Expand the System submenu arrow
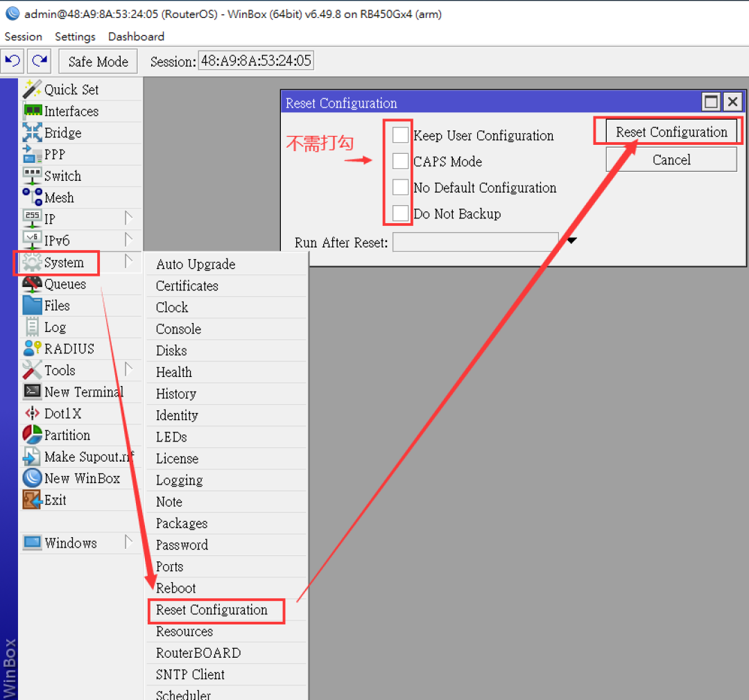The height and width of the screenshot is (700, 749). click(x=128, y=262)
